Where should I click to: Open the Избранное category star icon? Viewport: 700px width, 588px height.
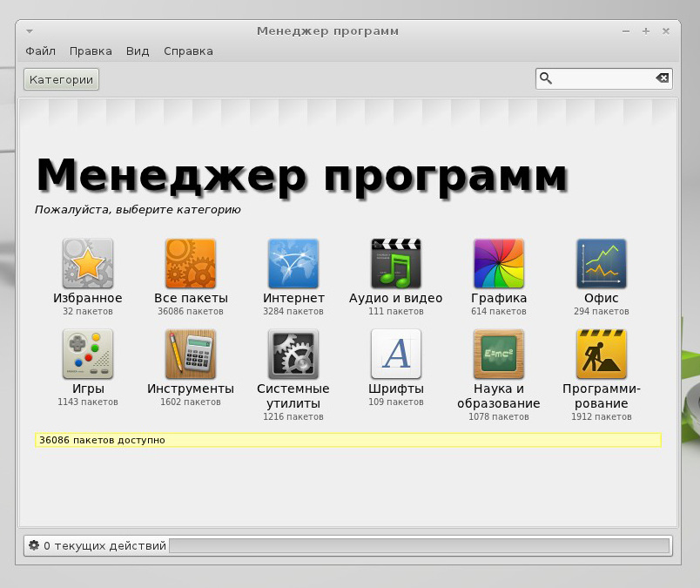point(87,263)
